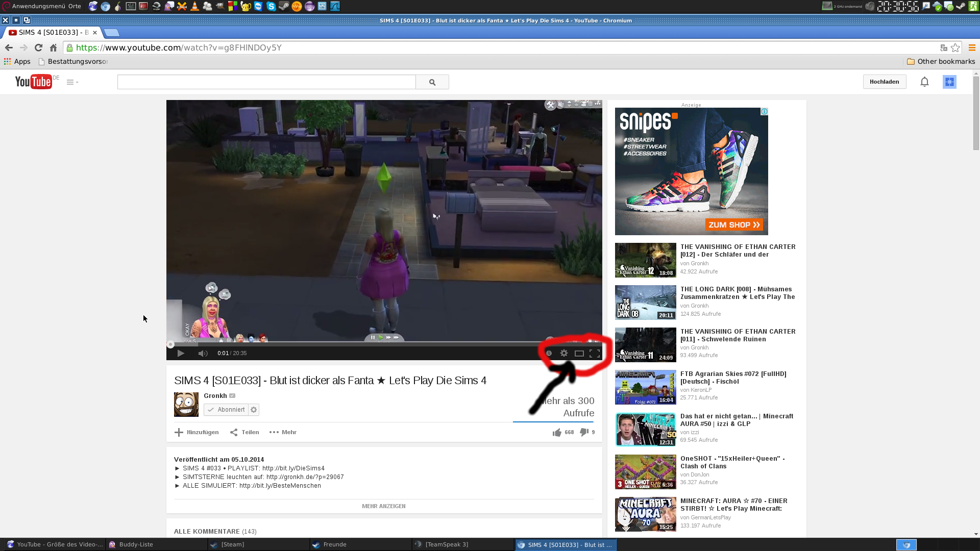Launch Tor Browser onion icon in panel
Viewport: 980px width, 551px height.
[x=118, y=6]
